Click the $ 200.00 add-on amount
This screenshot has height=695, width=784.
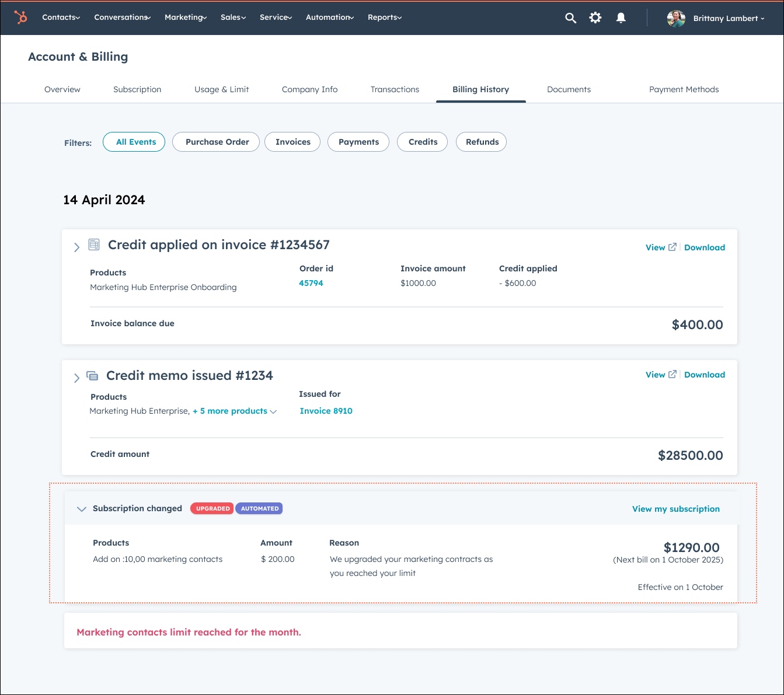(x=278, y=559)
